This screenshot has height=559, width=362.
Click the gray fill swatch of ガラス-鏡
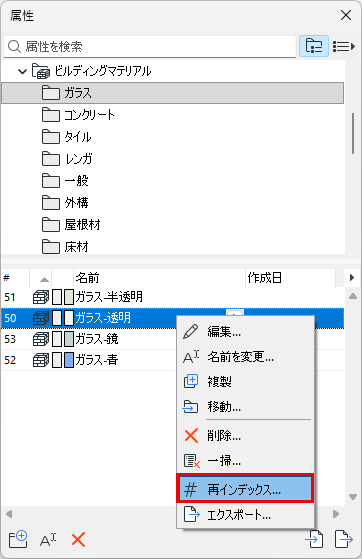pyautogui.click(x=69, y=339)
